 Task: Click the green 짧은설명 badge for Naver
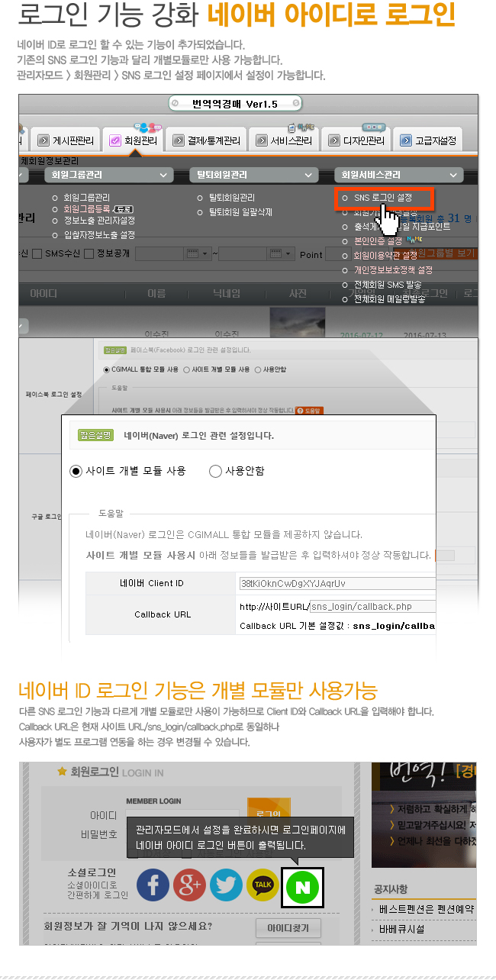coord(96,435)
